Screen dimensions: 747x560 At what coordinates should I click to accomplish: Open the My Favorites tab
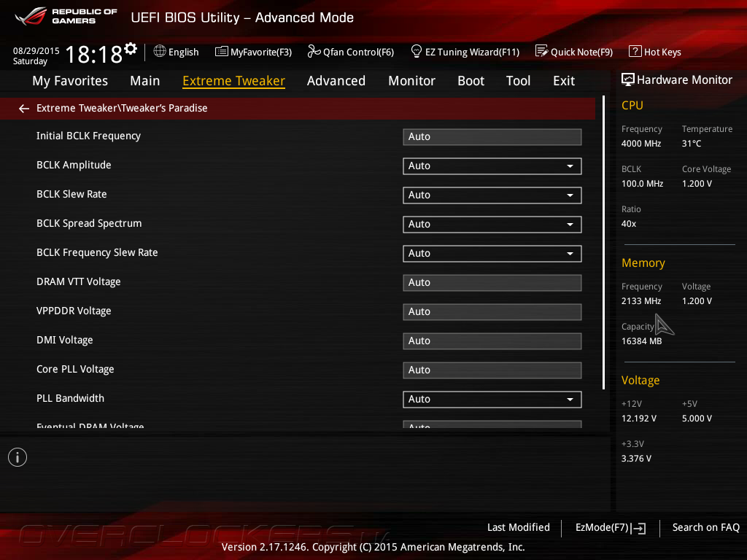(x=70, y=81)
